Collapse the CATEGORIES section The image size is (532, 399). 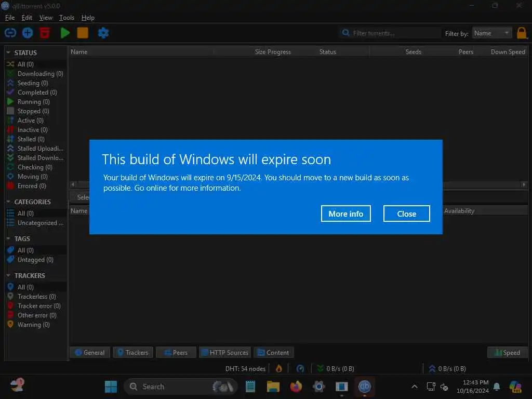click(8, 202)
